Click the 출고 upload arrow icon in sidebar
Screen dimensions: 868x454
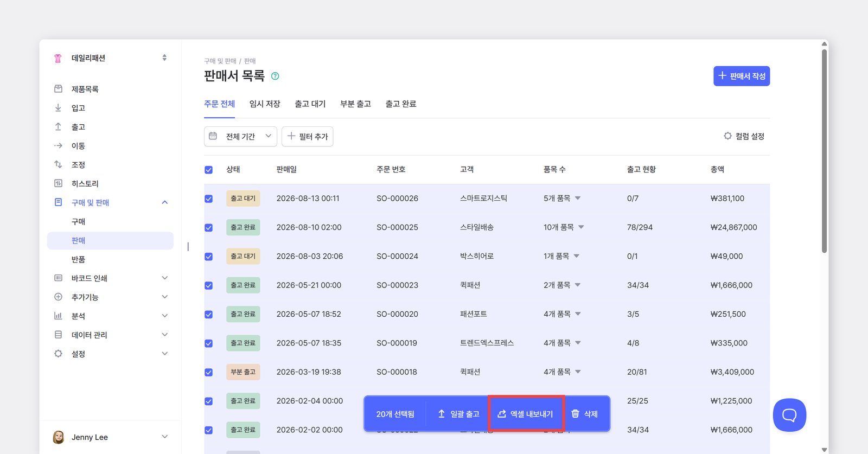click(58, 127)
